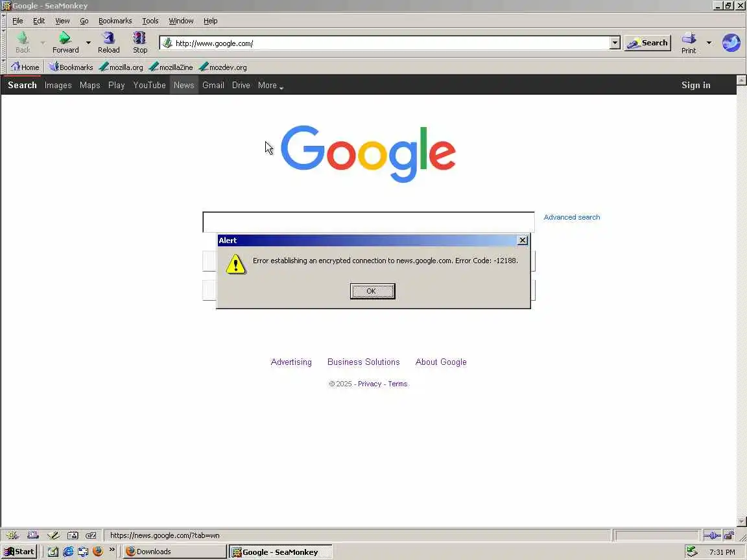The width and height of the screenshot is (747, 560).
Task: Launch Firefox from the quick launch bar
Action: coord(98,552)
